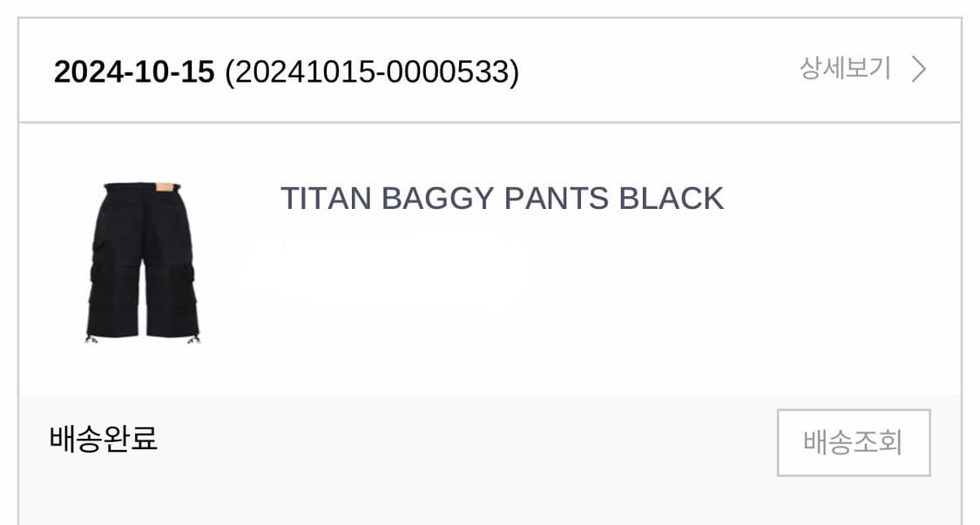
Task: Open the order via the > icon
Action: (x=918, y=70)
